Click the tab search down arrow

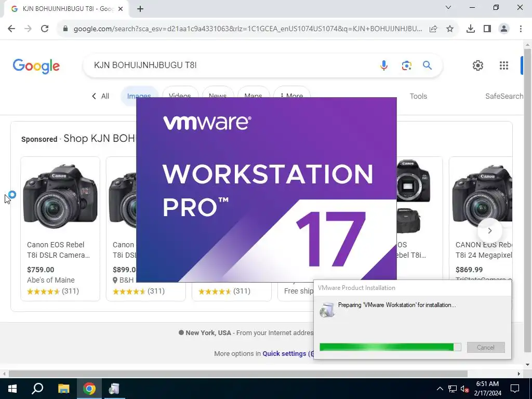tap(448, 7)
